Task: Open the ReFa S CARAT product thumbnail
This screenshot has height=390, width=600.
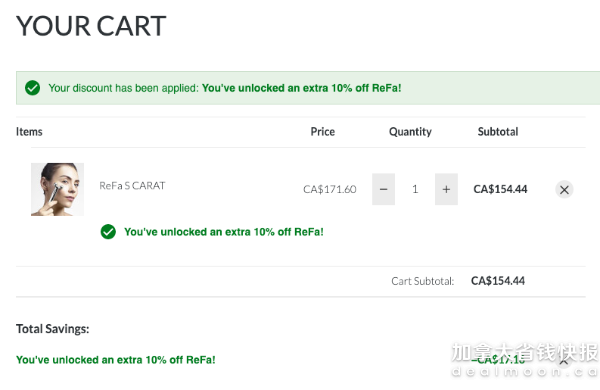Action: coord(57,189)
